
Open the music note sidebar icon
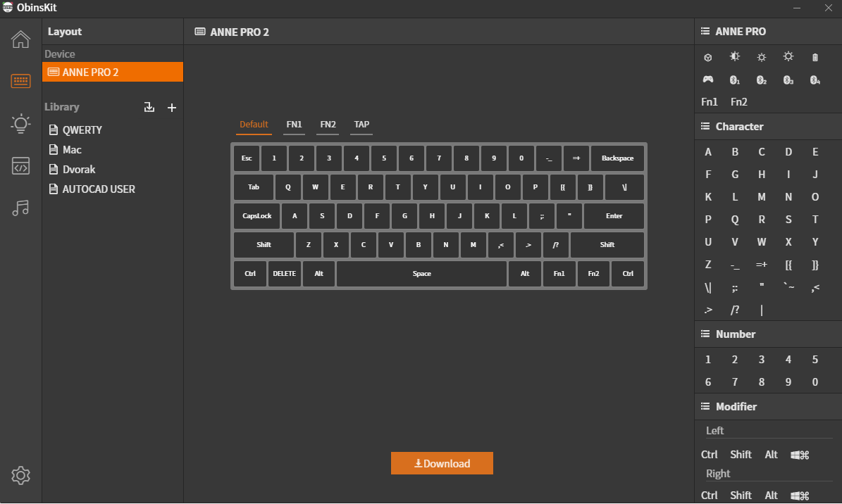pos(20,208)
